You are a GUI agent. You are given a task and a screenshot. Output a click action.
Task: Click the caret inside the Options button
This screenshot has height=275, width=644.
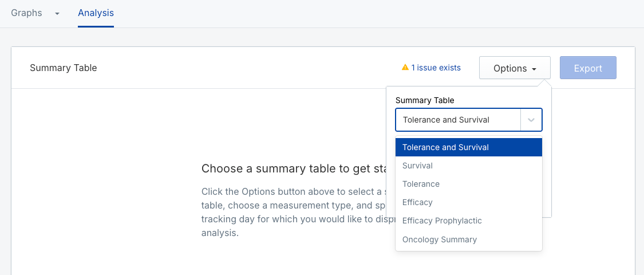(x=534, y=69)
